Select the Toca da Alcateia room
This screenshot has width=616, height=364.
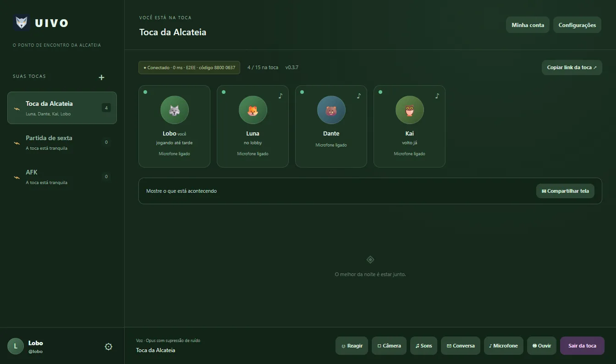pyautogui.click(x=62, y=108)
